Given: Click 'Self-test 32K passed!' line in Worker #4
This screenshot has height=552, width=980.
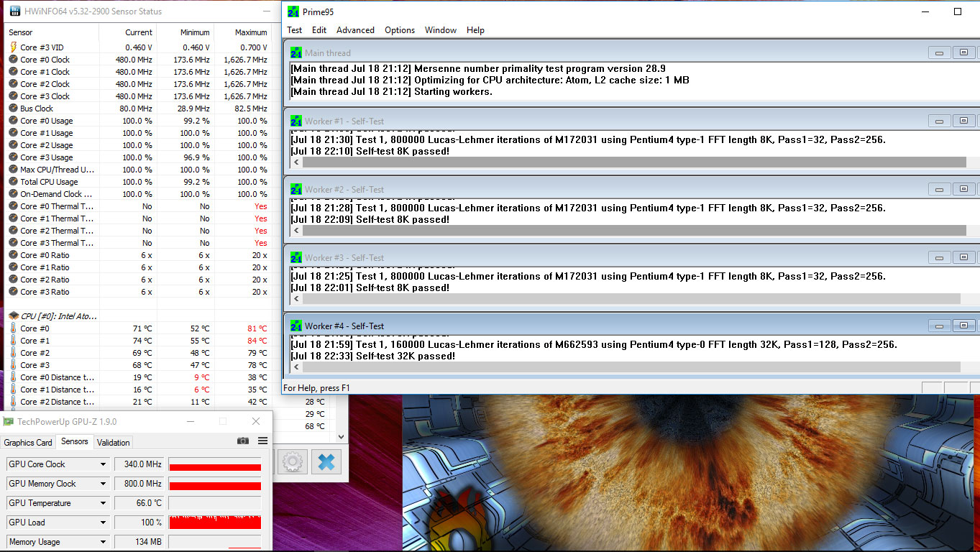Looking at the screenshot, I should 373,356.
